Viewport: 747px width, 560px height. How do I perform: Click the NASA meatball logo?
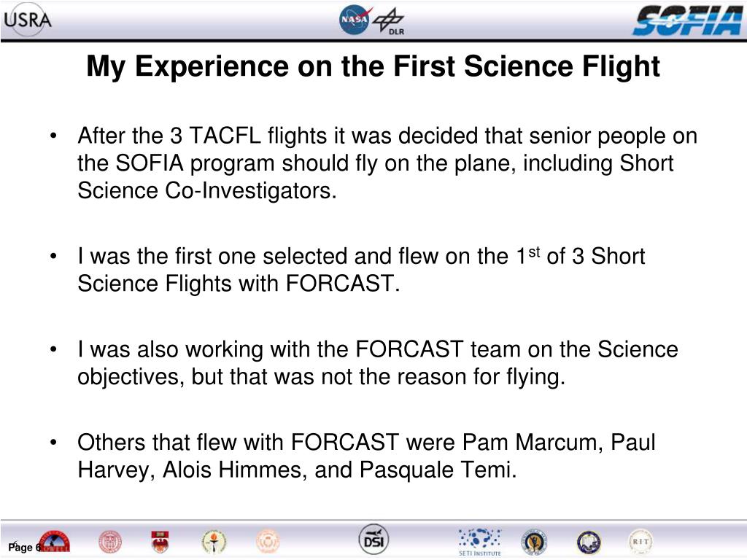pyautogui.click(x=354, y=20)
